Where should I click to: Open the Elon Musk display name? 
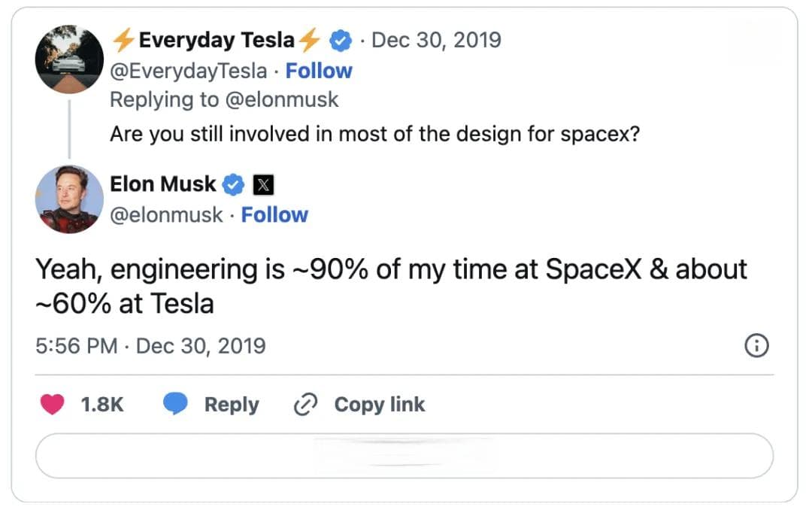pyautogui.click(x=162, y=184)
